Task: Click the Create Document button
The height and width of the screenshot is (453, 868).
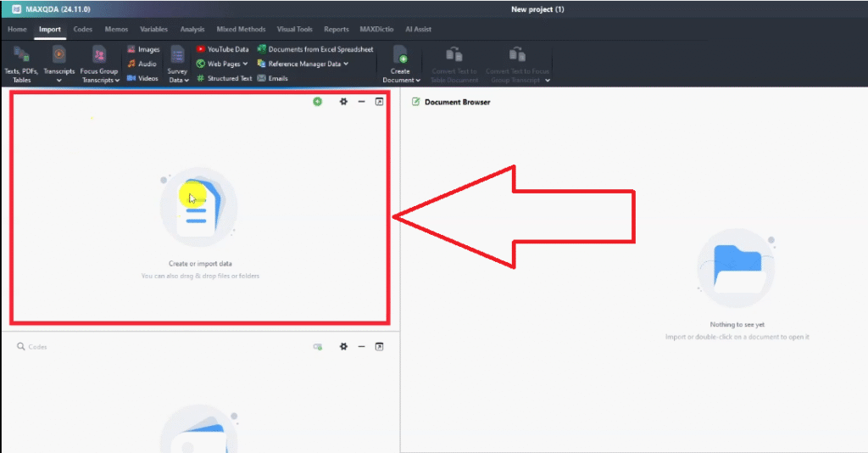Action: 401,64
